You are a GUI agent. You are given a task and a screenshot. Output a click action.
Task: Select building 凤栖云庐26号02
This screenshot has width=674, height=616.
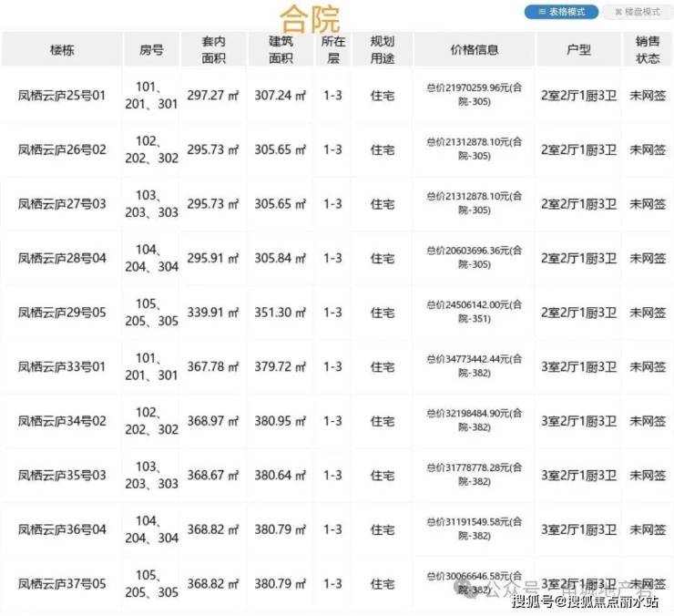pos(62,149)
